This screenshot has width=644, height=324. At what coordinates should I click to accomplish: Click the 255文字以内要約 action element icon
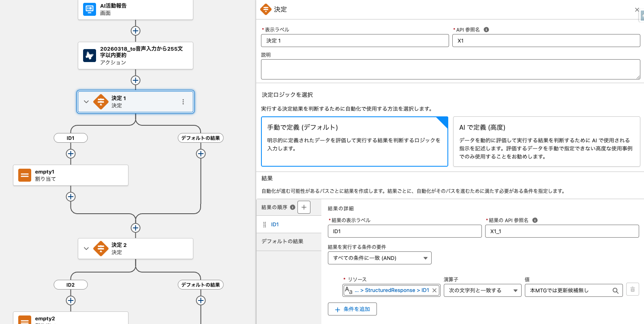89,56
